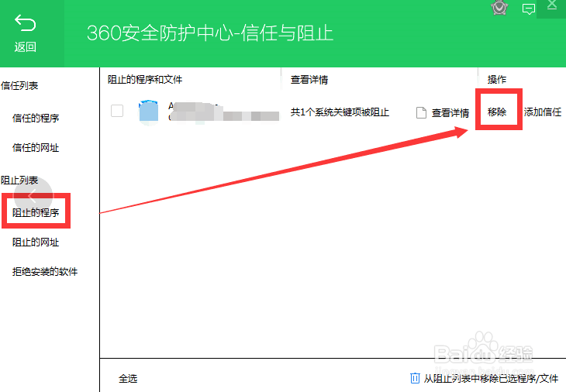Click the window title 360安全防护中心-信任与阻止
The image size is (566, 392).
click(x=209, y=33)
